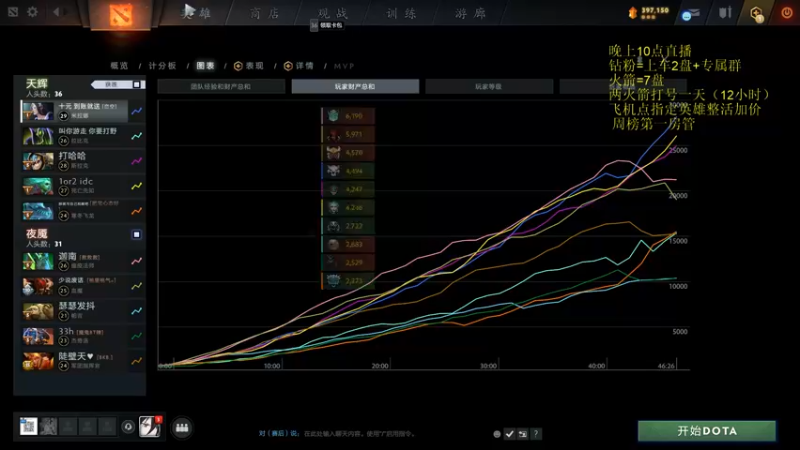Image resolution: width=800 pixels, height=450 pixels.
Task: Click the 天辉 team header
Action: pos(37,84)
